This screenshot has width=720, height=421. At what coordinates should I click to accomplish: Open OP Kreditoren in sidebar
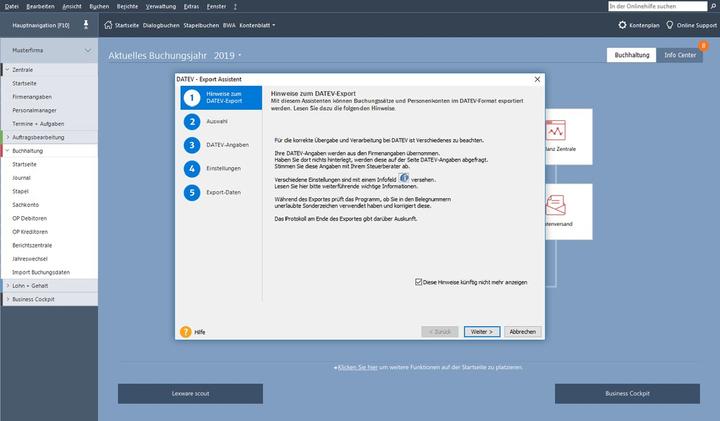click(x=30, y=232)
